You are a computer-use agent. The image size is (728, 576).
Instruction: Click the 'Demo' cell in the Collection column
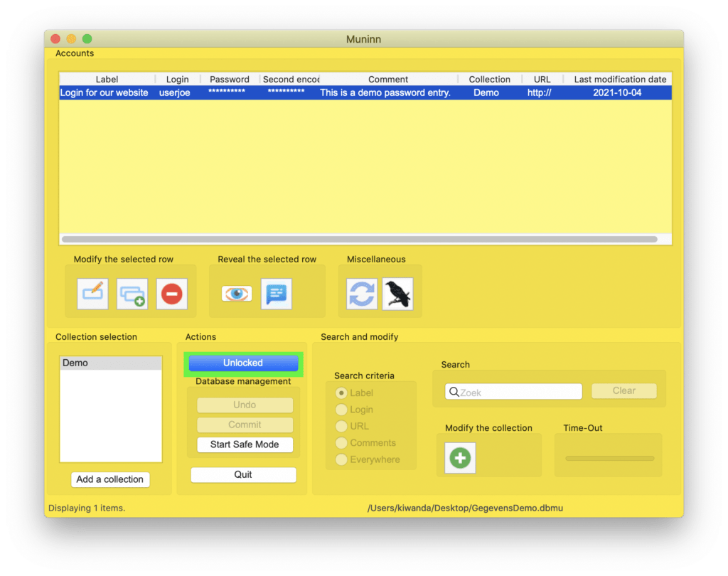coord(486,92)
